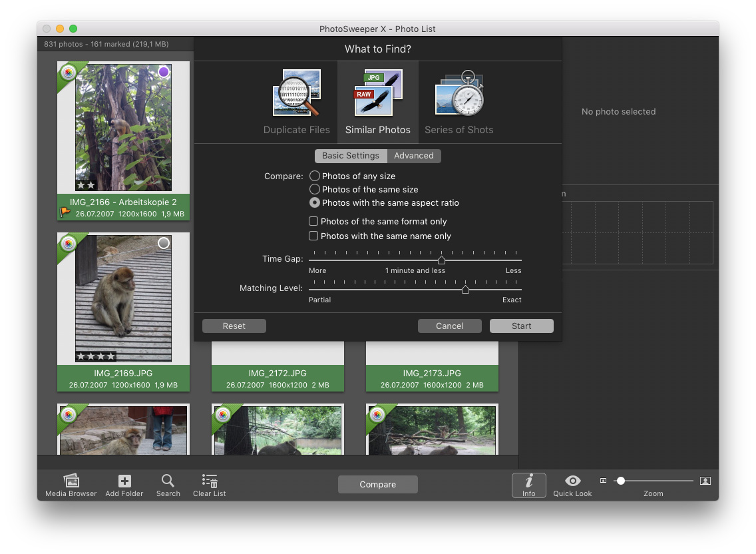Choose Photos with the same aspect ratio

point(315,202)
